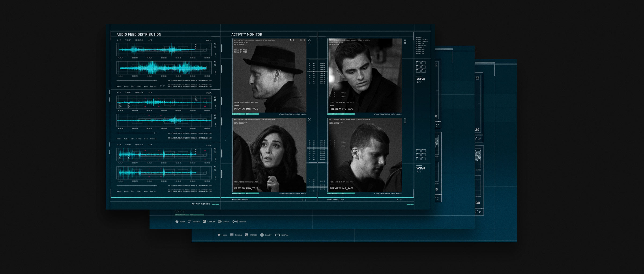Click the first info circle above hat portrait

pos(301,40)
